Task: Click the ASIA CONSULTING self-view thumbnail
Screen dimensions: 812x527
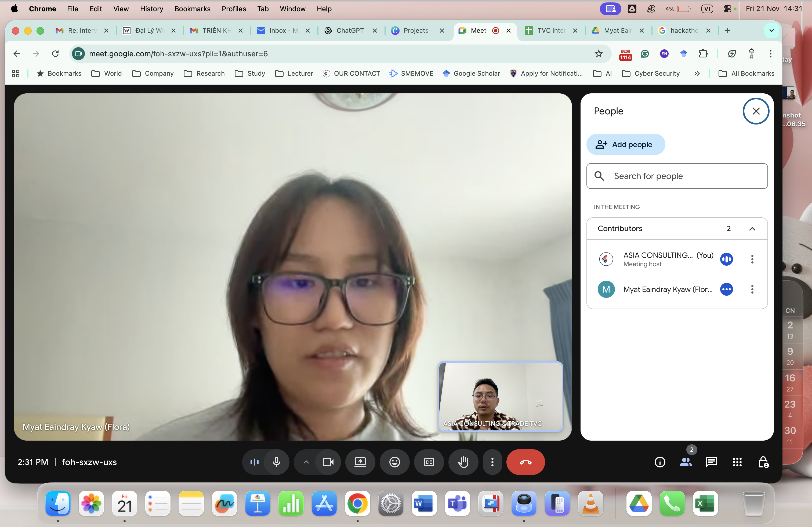Action: pyautogui.click(x=500, y=397)
